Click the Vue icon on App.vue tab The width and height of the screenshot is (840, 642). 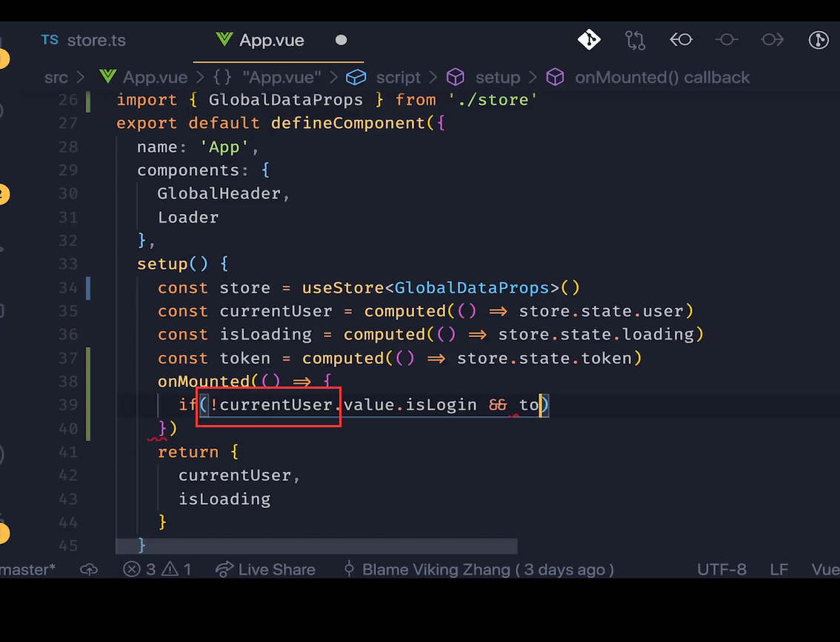(x=224, y=39)
